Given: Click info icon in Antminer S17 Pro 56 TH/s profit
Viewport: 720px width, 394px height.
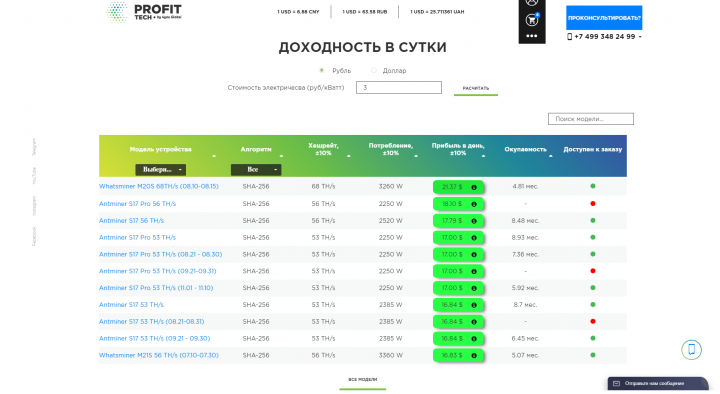Looking at the screenshot, I should pyautogui.click(x=474, y=204).
